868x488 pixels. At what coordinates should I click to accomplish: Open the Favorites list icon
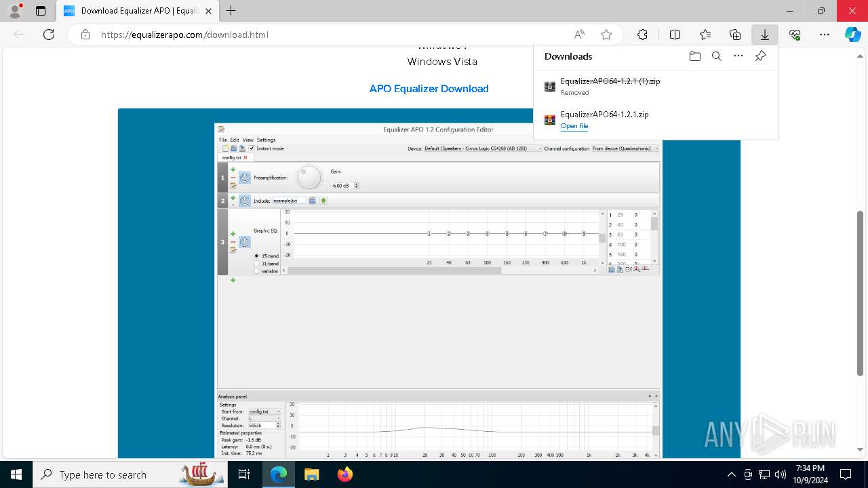pos(705,35)
